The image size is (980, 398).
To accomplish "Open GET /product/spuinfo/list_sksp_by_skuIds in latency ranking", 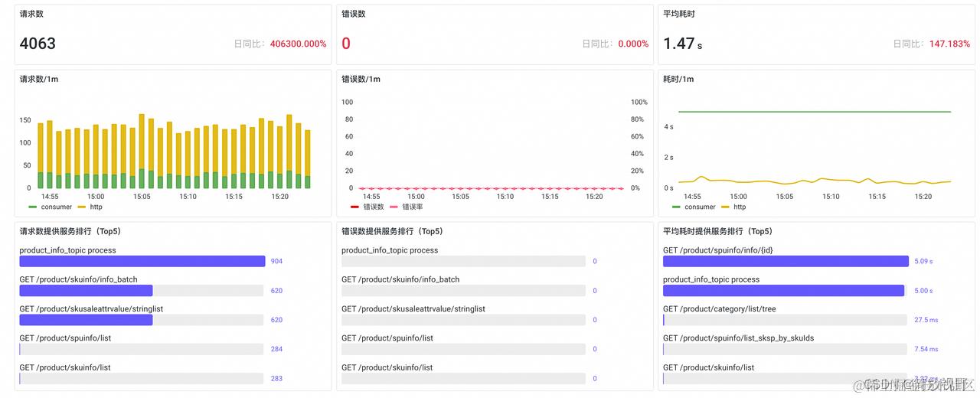I will click(739, 338).
